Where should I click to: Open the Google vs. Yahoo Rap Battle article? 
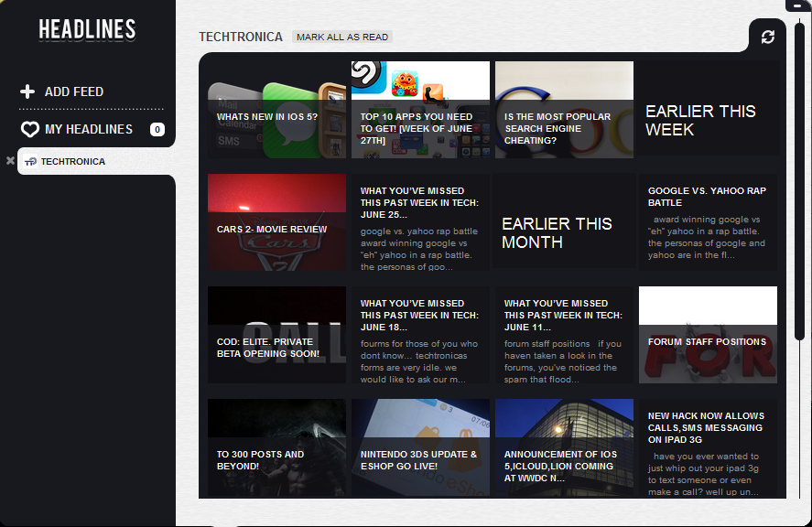coord(708,222)
